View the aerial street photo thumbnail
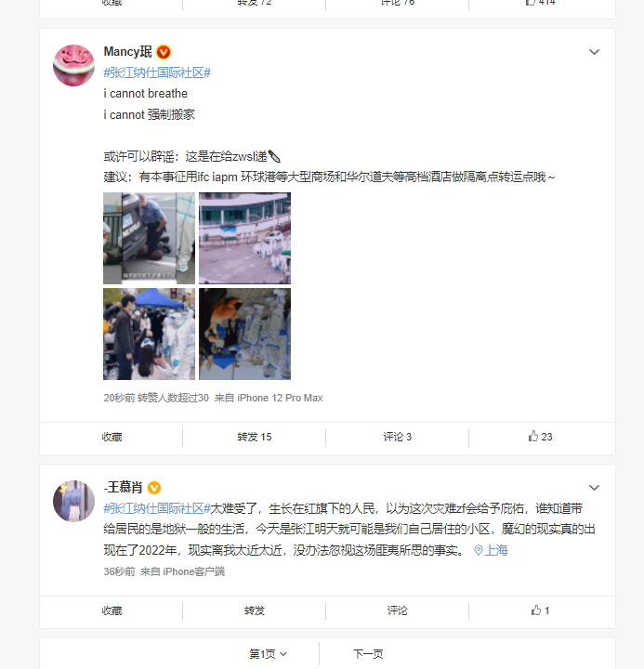The height and width of the screenshot is (669, 644). coord(245,238)
